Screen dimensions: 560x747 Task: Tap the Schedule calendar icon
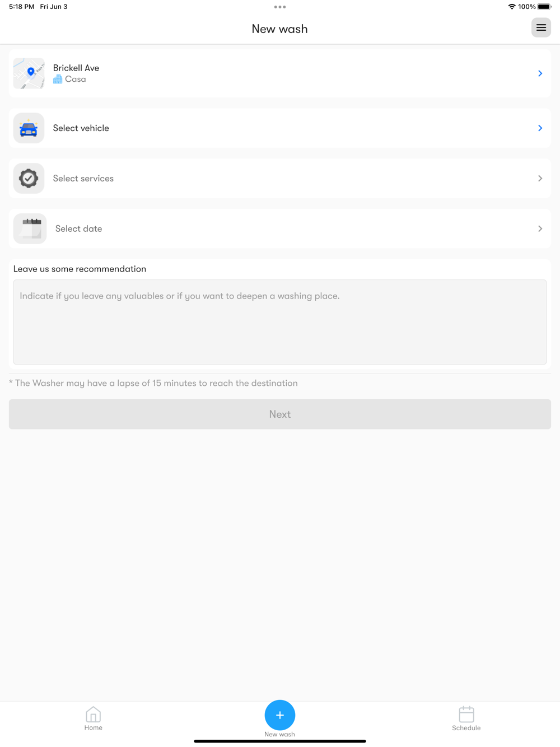[466, 715]
